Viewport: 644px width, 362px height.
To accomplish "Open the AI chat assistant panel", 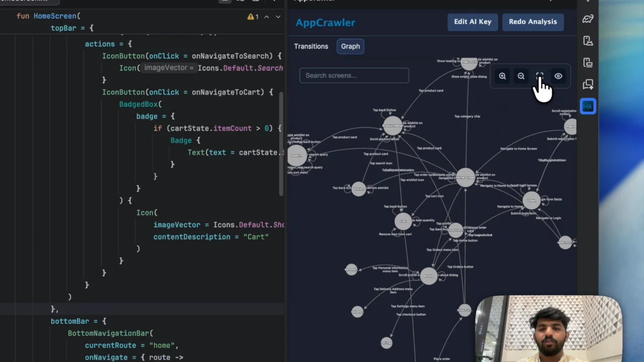I will [588, 84].
